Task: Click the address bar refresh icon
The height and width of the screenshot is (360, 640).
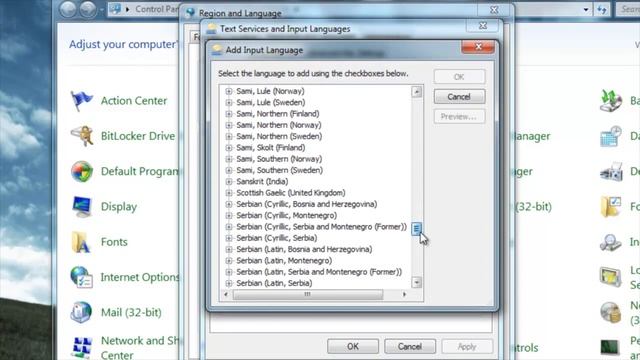Action: tap(602, 9)
